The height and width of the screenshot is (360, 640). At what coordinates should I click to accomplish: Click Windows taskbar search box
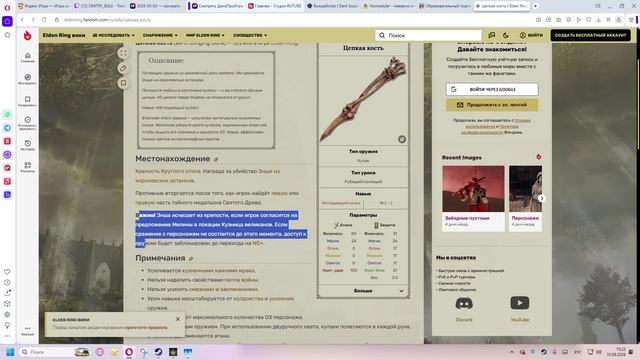point(55,352)
